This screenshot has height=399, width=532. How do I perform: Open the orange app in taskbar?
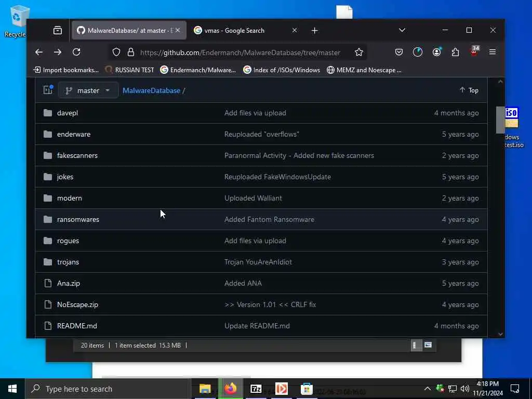282,389
